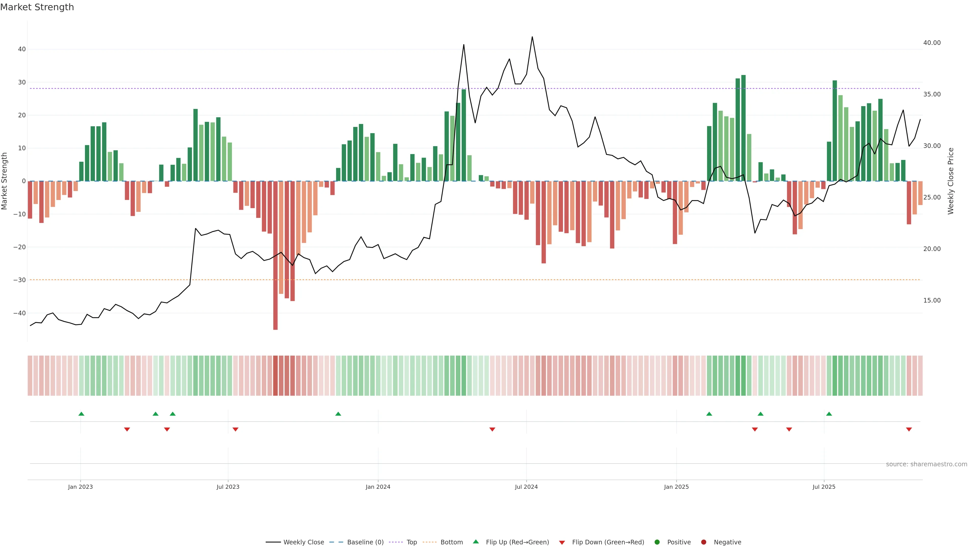Screen dimensions: 980x551
Task: Click the Jan 2024 x-axis label
Action: point(378,487)
